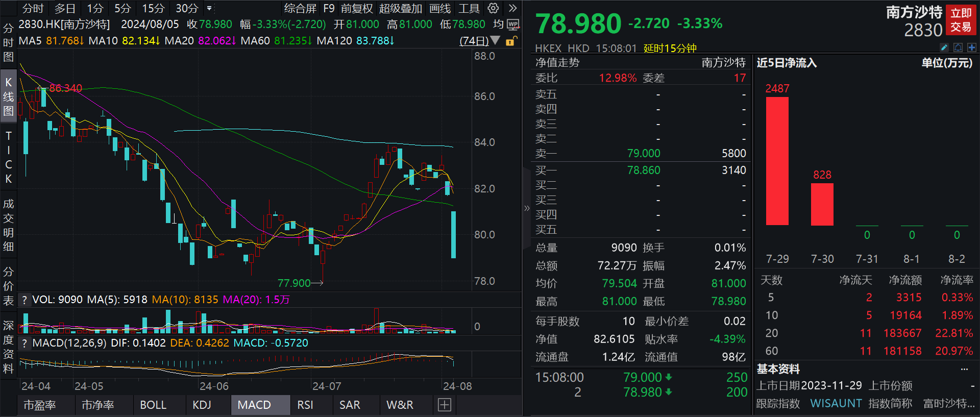Open the 工具 tools menu
The height and width of the screenshot is (417, 980).
coord(469,8)
